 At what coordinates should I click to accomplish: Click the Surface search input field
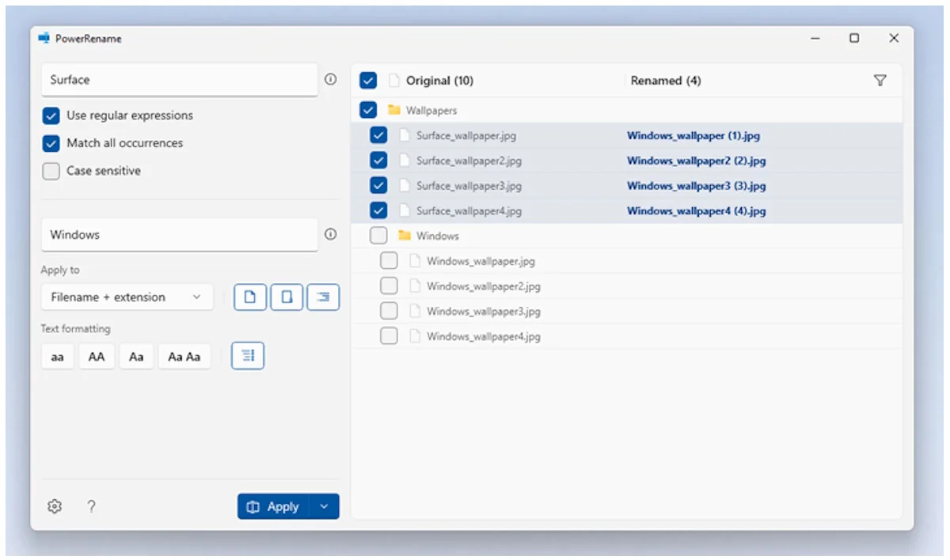click(x=180, y=80)
